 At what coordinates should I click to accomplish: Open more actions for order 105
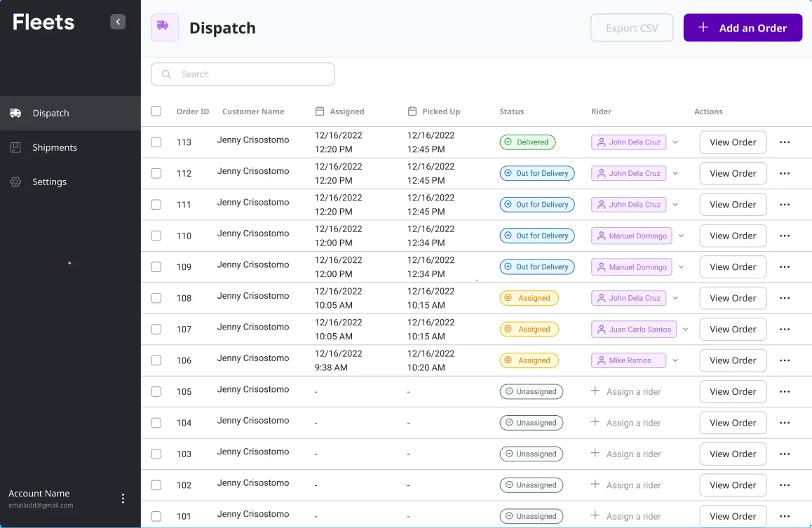coord(785,392)
